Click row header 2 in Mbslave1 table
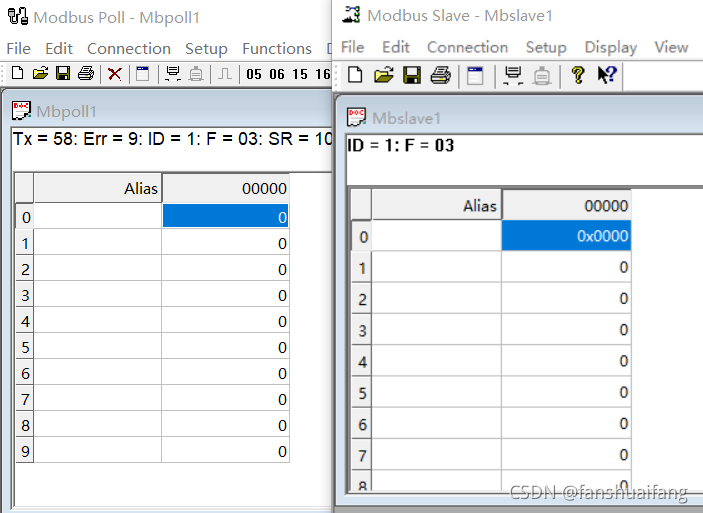The width and height of the screenshot is (703, 513). coord(362,299)
